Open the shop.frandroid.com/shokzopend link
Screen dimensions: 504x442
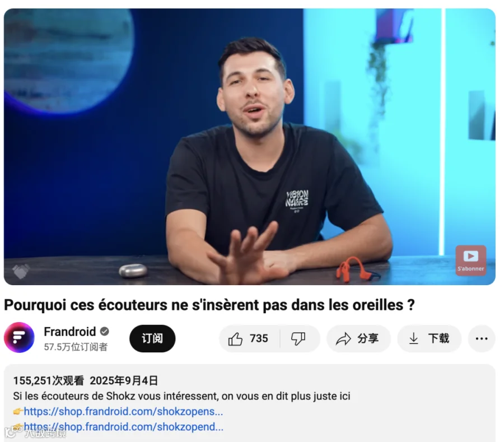123,427
